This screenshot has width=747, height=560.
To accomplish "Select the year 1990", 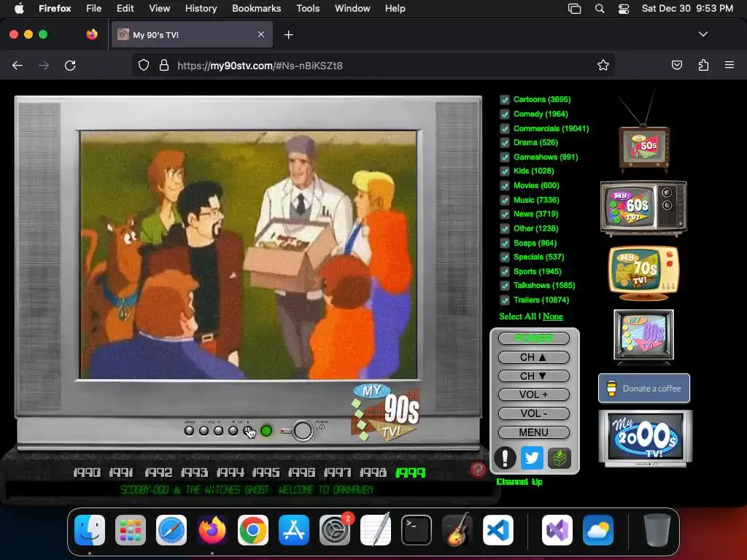I will (x=87, y=472).
